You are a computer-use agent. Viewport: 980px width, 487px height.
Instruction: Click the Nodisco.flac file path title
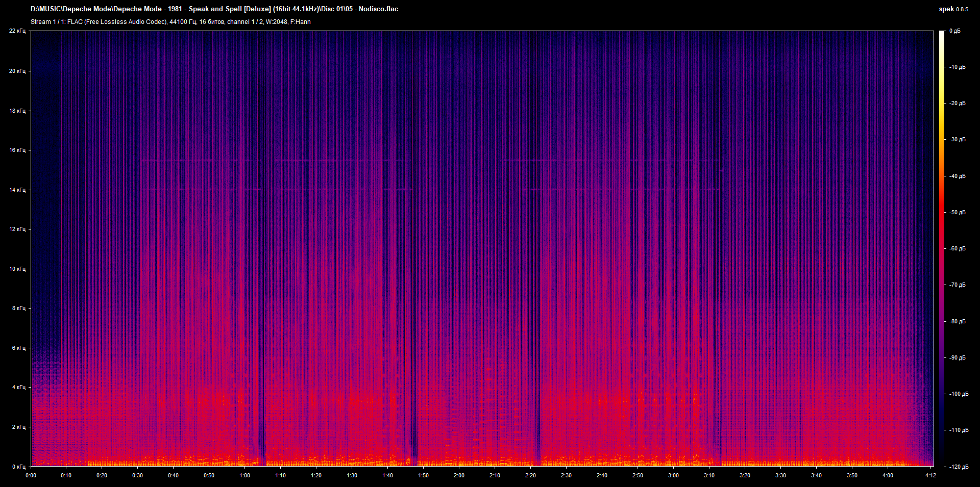click(x=214, y=9)
